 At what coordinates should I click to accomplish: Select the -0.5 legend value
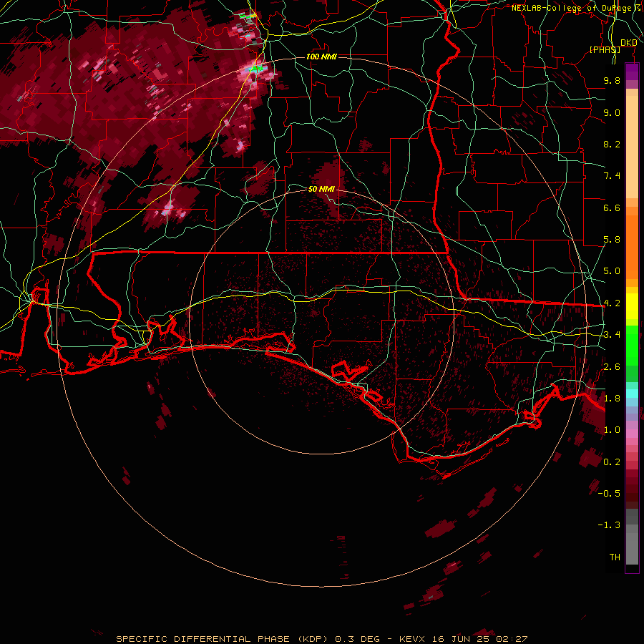click(x=609, y=494)
